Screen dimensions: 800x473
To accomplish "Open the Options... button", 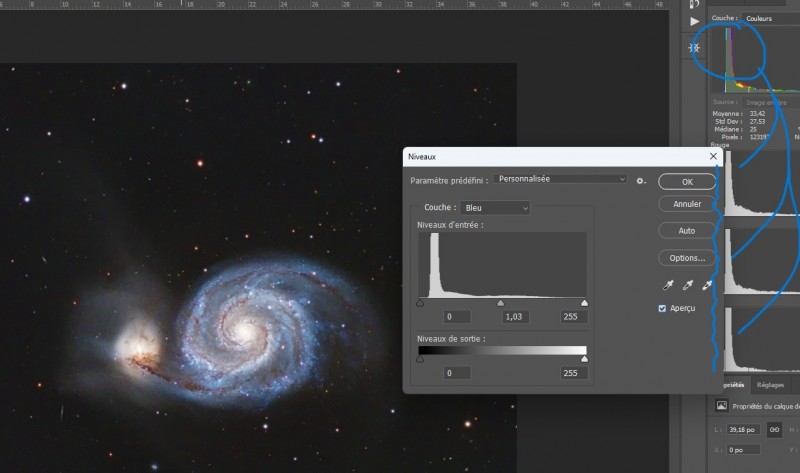I will (687, 258).
